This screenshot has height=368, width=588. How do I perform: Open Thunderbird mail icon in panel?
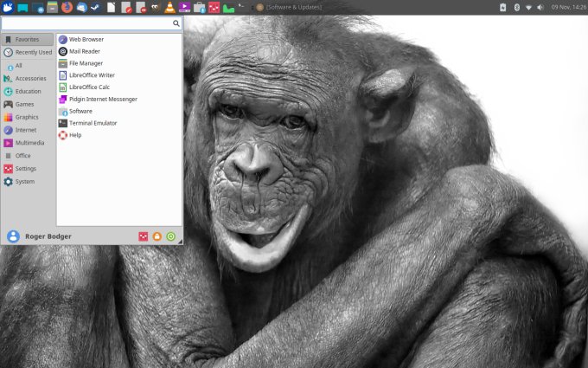pos(81,7)
